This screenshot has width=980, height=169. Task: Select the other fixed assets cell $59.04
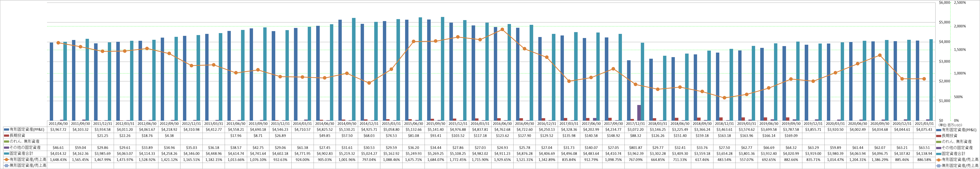pos(81,147)
